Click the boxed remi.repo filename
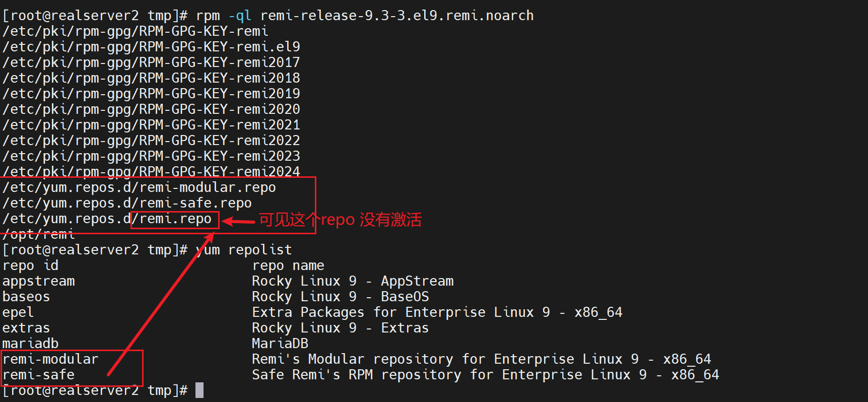 (175, 219)
